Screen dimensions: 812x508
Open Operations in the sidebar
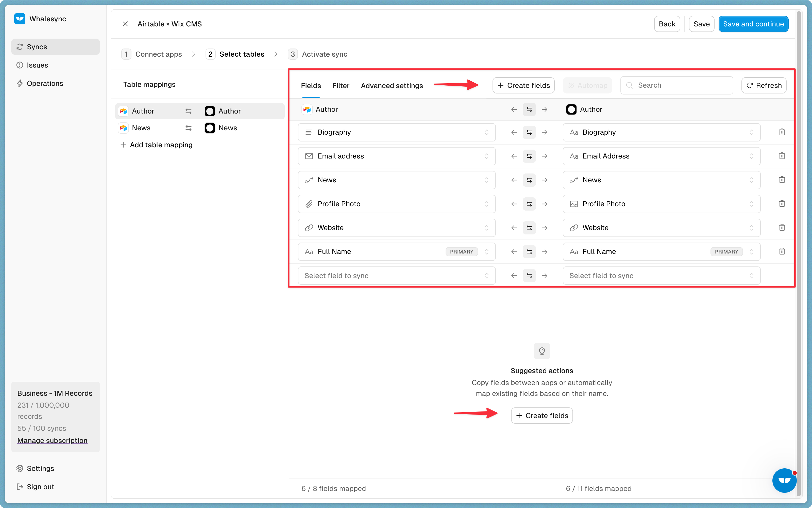[x=55, y=83]
